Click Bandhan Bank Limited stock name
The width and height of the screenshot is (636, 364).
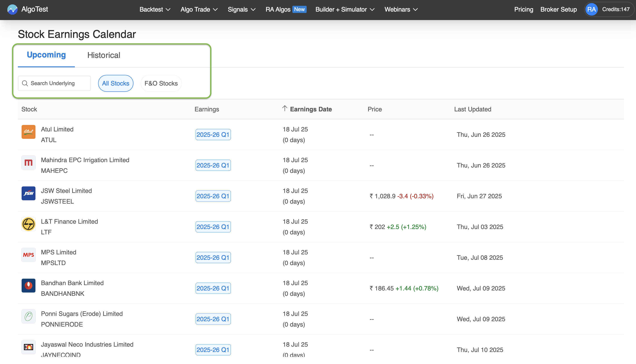[72, 283]
